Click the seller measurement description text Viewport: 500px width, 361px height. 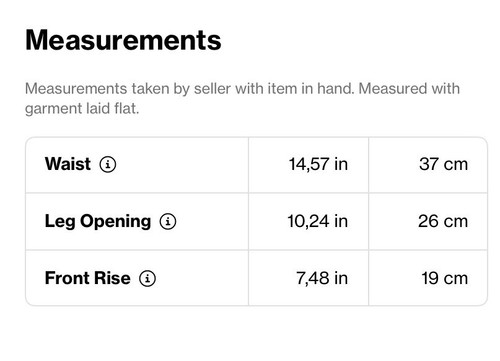pyautogui.click(x=242, y=99)
